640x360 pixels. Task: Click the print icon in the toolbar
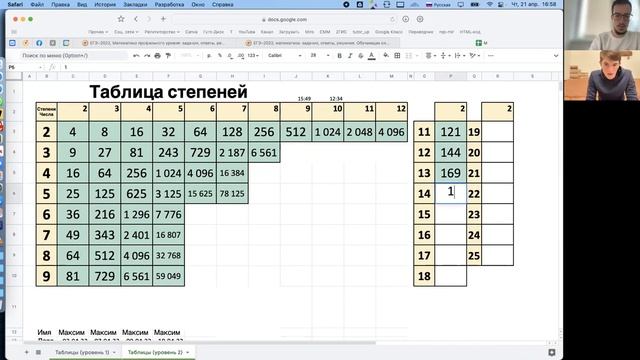(157, 56)
